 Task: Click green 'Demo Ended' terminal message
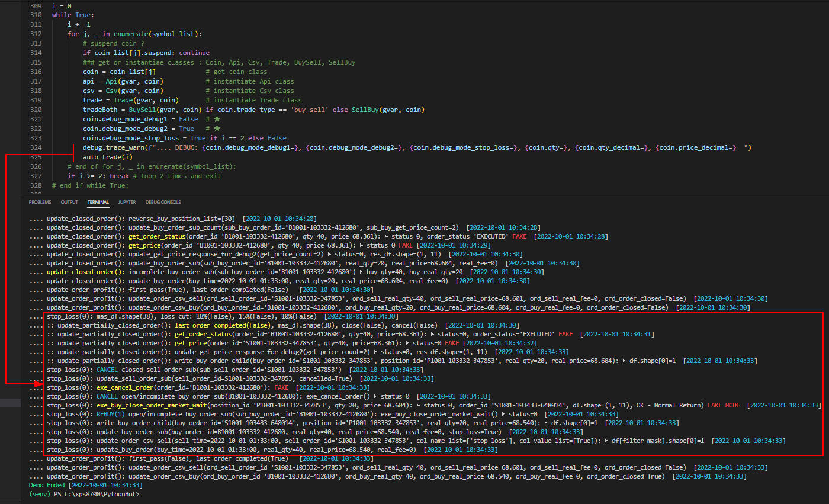(x=48, y=485)
